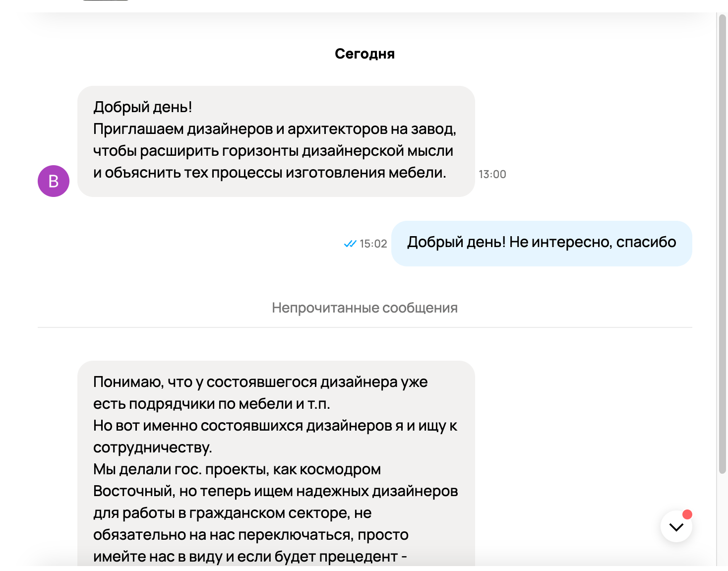Click the downward arrow inside the white circle
This screenshot has width=728, height=571.
coord(675,527)
